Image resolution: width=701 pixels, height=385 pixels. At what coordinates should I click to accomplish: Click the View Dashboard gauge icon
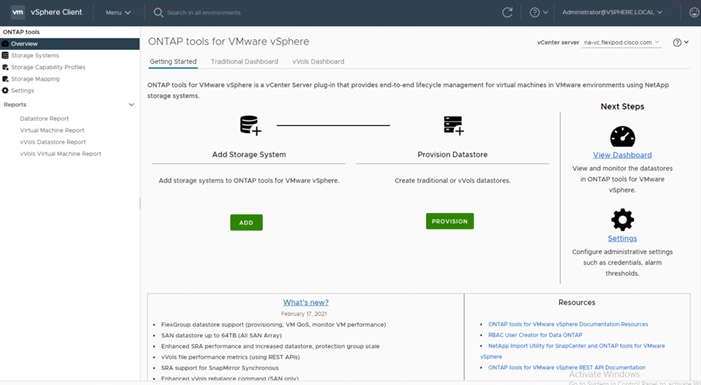coord(622,136)
